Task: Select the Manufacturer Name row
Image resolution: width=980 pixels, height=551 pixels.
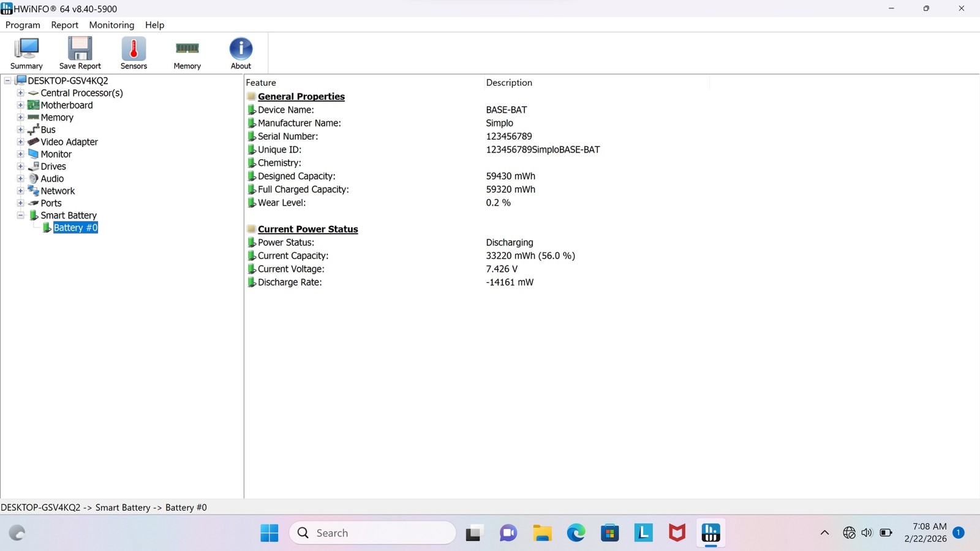Action: pyautogui.click(x=478, y=123)
